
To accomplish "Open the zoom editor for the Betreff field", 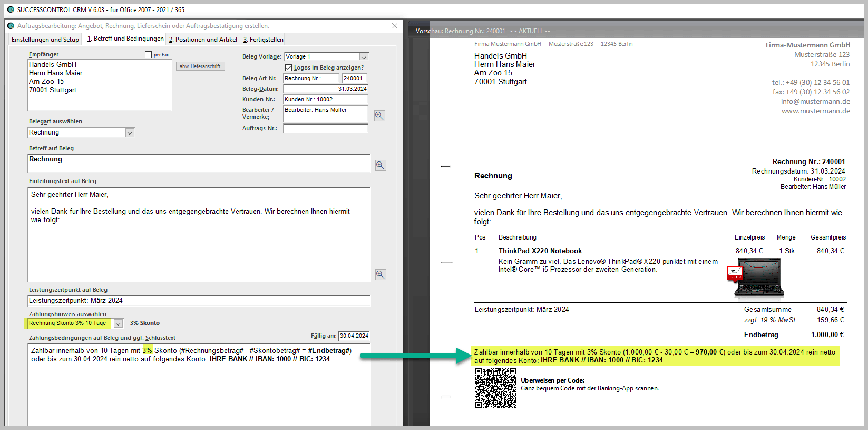I will (381, 165).
